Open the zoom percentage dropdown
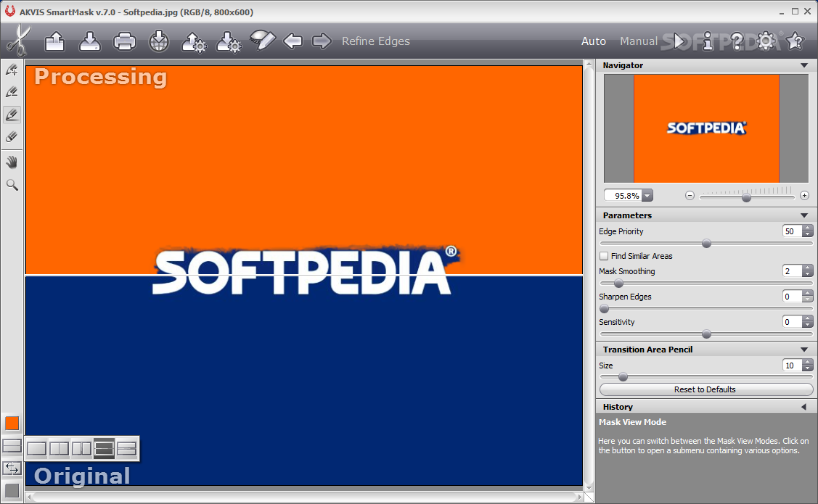The height and width of the screenshot is (504, 818). tap(647, 196)
